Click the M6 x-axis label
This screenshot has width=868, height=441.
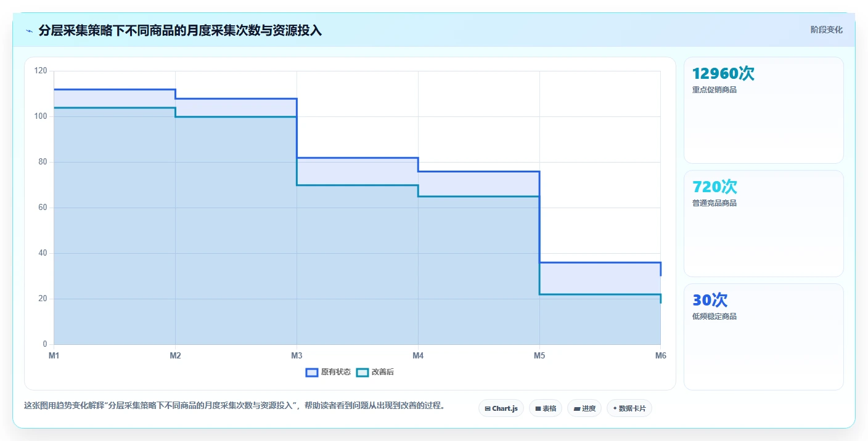coord(660,355)
